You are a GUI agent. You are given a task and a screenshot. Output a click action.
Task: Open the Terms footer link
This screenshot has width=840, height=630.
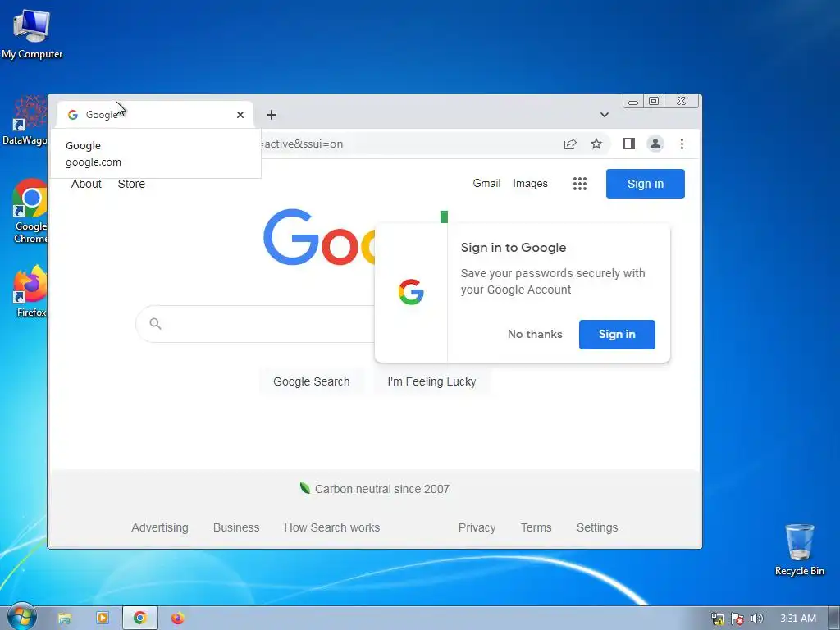[536, 527]
